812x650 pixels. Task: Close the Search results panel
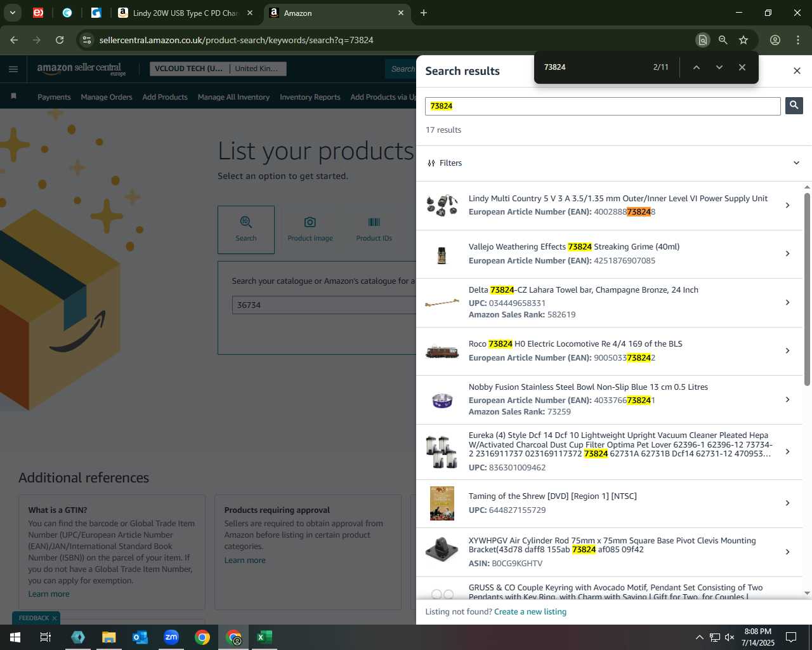[797, 70]
